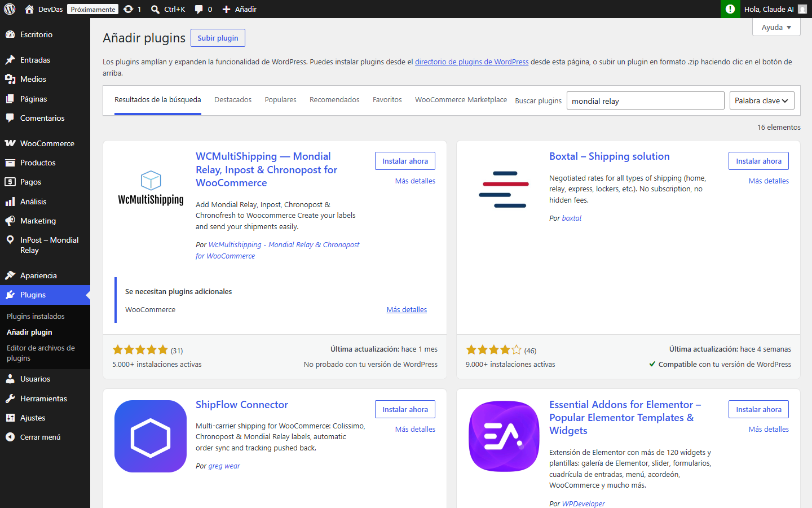
Task: Click the WcMultiShipping plugin logo thumbnail
Action: point(151,188)
